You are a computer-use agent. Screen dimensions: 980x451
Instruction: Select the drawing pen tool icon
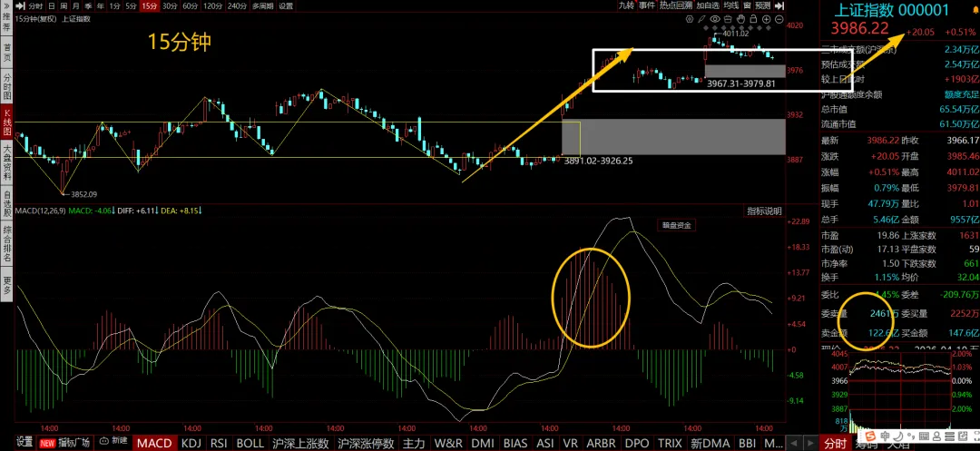pyautogui.click(x=701, y=19)
